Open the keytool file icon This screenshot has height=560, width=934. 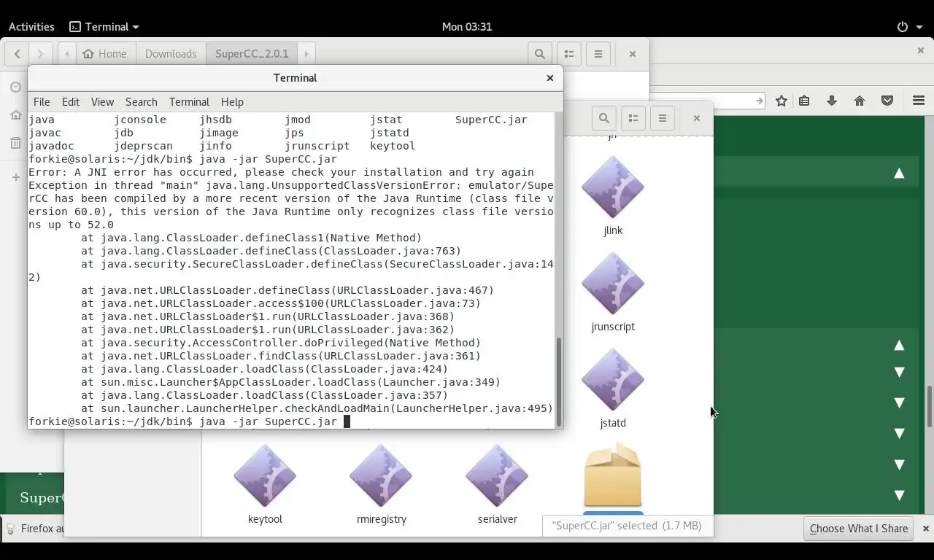(265, 476)
